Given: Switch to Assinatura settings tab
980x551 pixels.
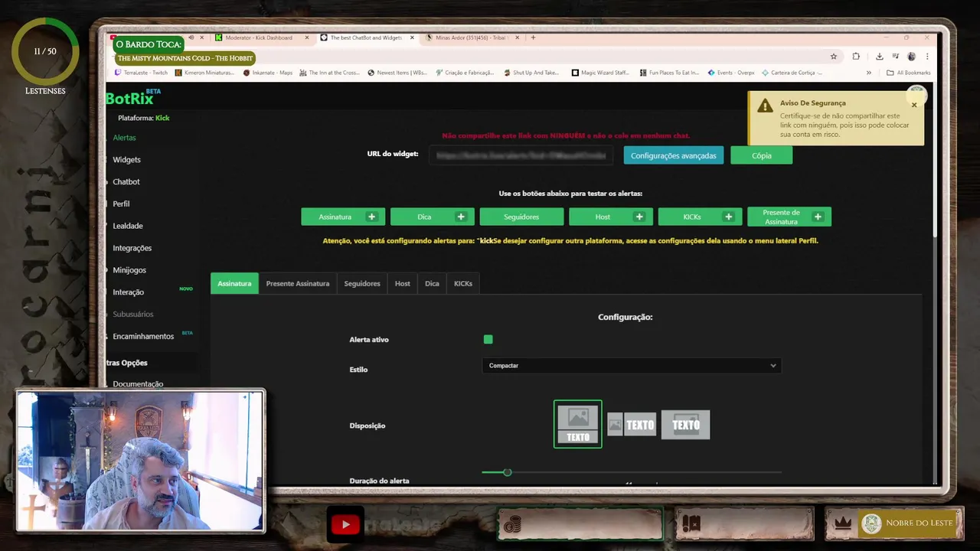Looking at the screenshot, I should (x=234, y=283).
